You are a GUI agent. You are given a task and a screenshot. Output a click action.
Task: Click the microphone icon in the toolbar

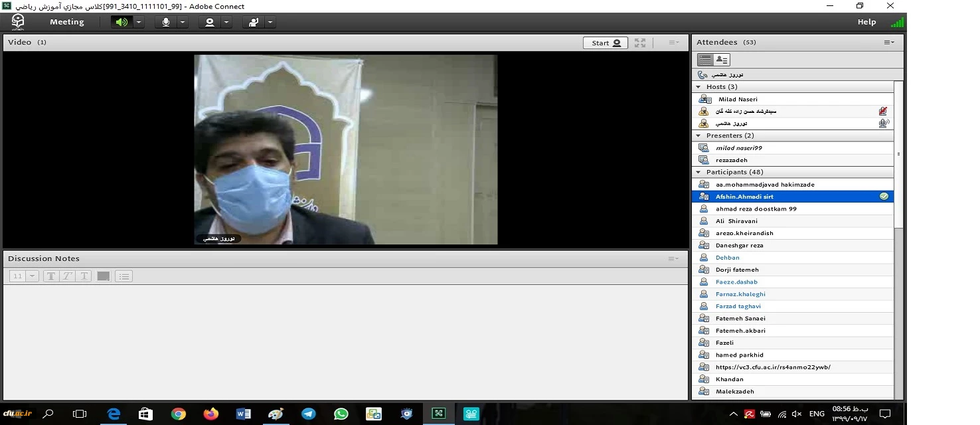coord(165,22)
